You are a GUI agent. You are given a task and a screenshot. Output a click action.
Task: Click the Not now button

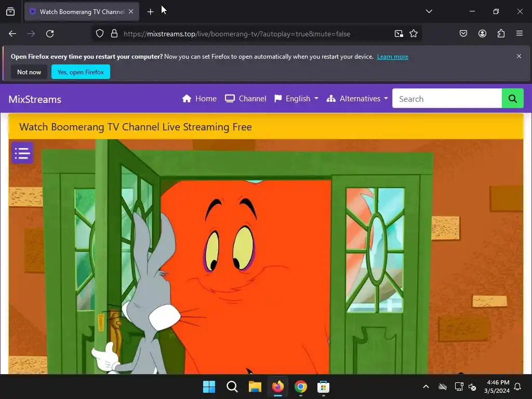[29, 72]
